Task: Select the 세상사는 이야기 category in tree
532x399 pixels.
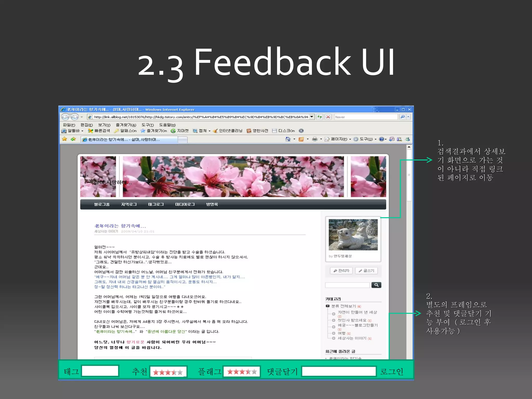Action: pos(352,338)
